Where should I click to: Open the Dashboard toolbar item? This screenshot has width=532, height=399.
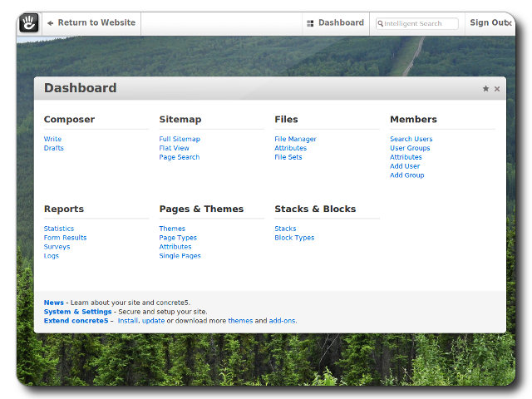pos(336,23)
